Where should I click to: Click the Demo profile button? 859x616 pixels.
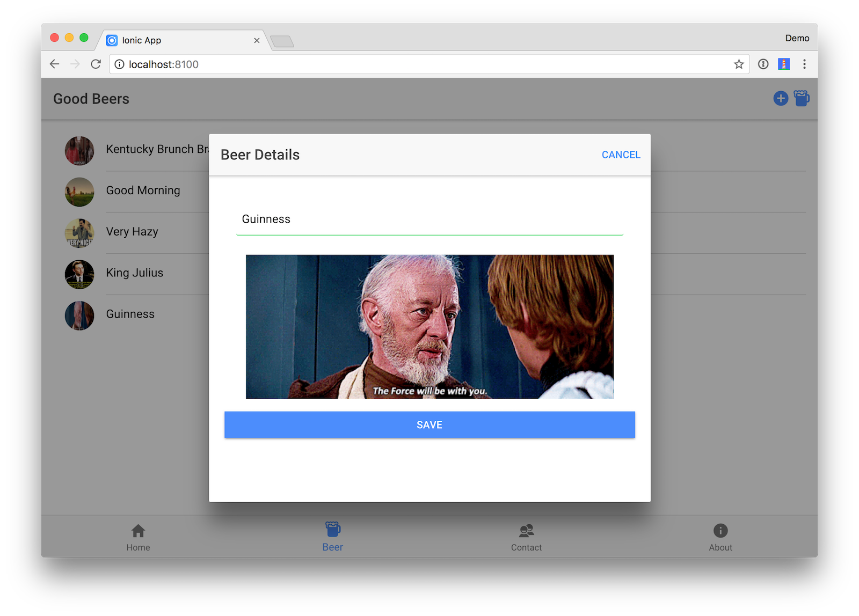click(x=797, y=38)
